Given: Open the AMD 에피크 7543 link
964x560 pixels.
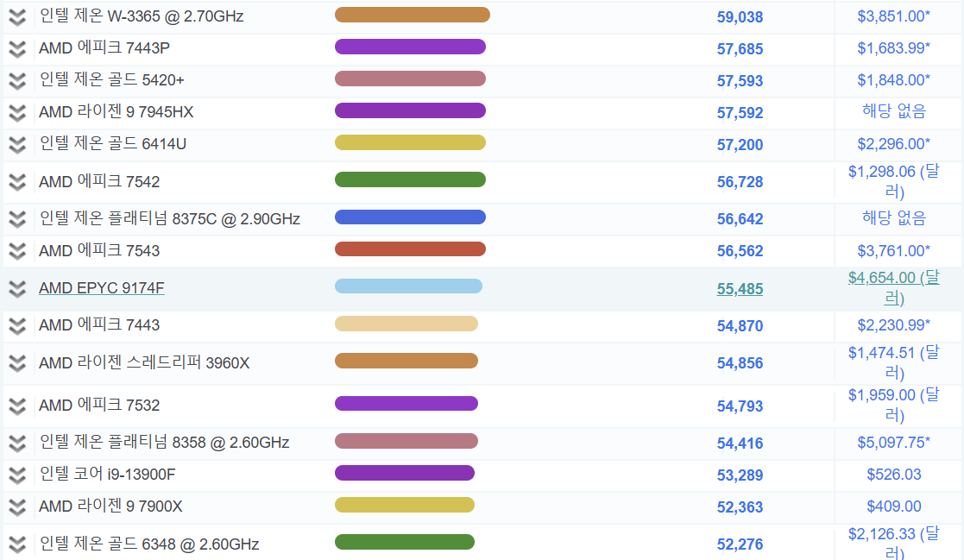Looking at the screenshot, I should coord(99,251).
